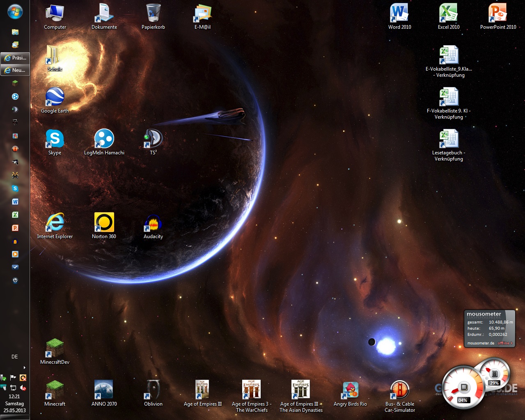The image size is (525, 420).
Task: Expand the hidden tray icons arrow
Action: (x=25, y=367)
